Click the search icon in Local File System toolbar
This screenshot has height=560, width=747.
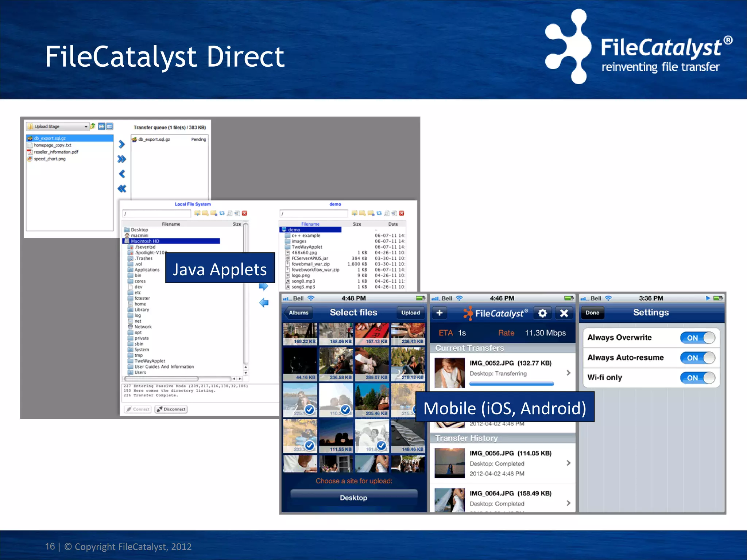pos(229,213)
